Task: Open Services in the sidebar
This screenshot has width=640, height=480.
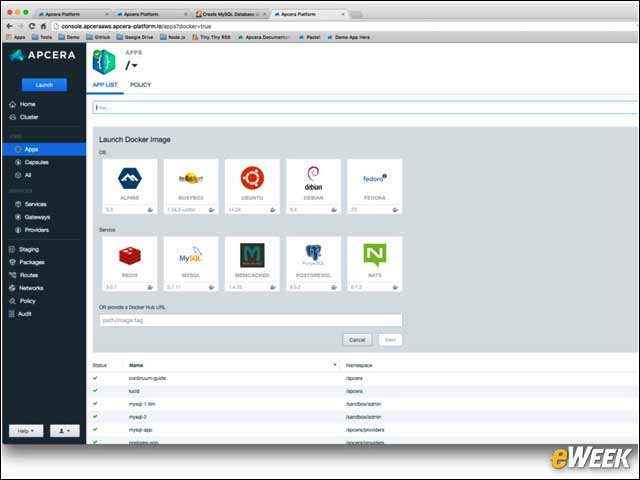Action: [x=36, y=204]
